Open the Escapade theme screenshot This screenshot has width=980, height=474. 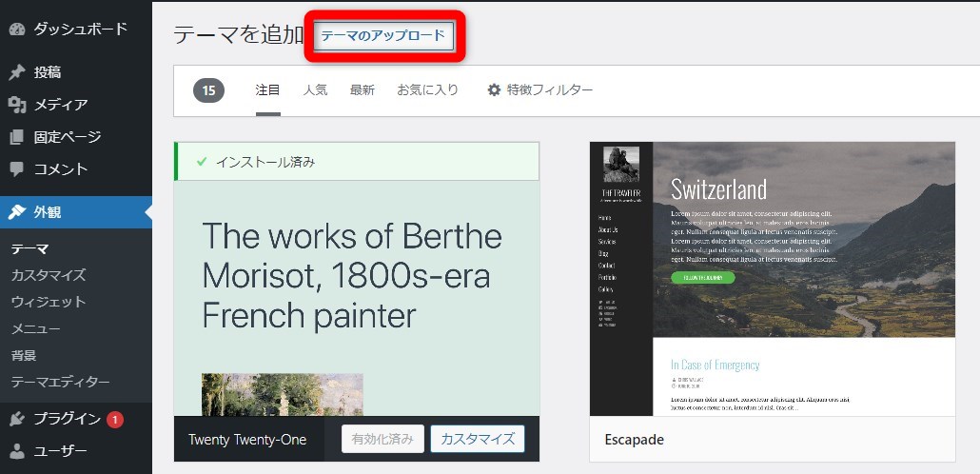pos(773,279)
